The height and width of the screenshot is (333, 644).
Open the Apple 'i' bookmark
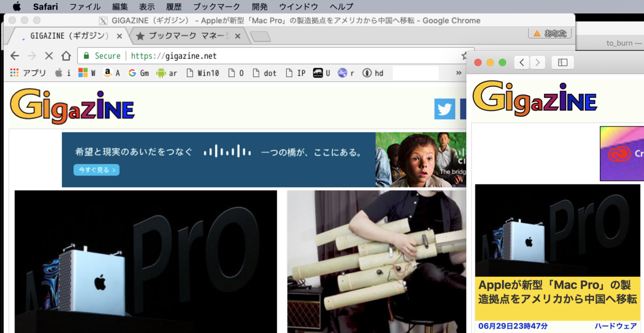tap(63, 73)
